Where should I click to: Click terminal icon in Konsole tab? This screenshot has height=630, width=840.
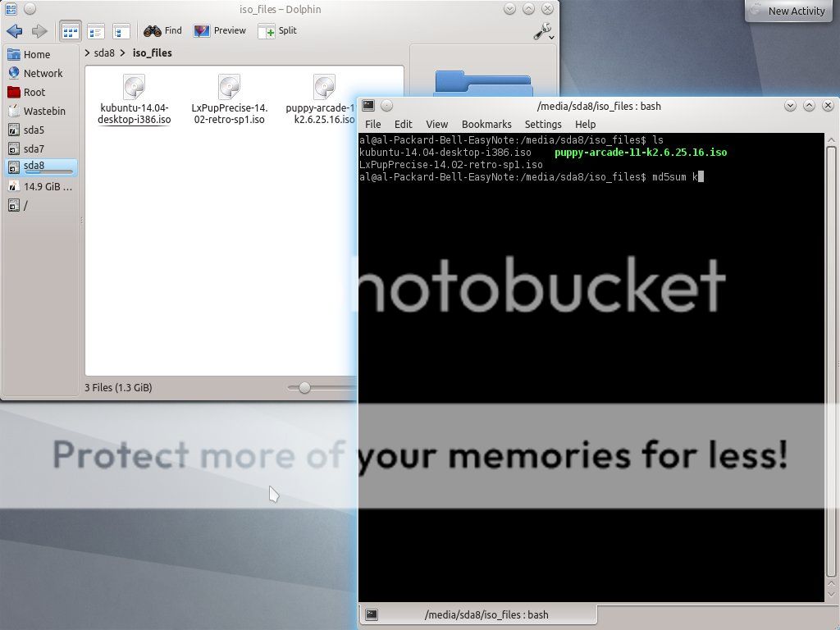click(372, 615)
